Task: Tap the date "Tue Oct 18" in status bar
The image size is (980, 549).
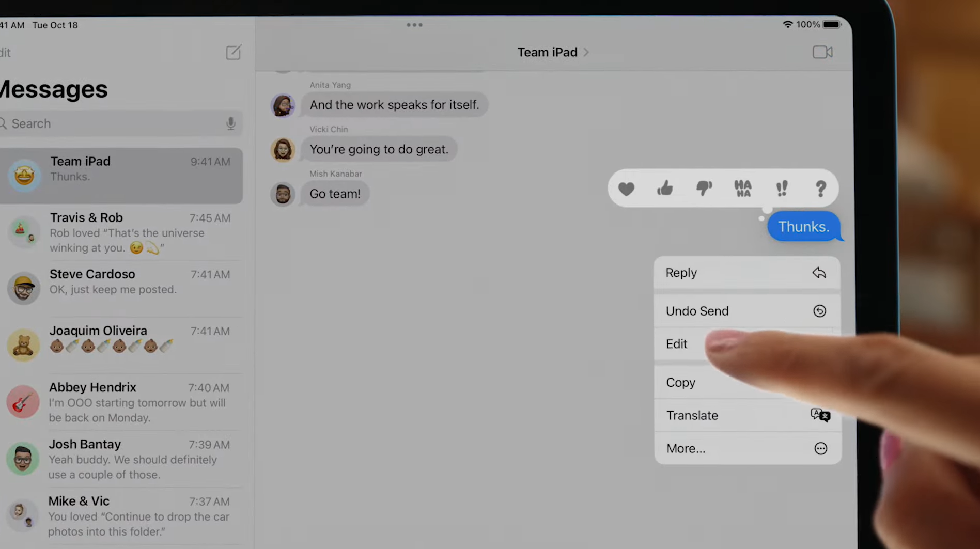Action: tap(55, 25)
